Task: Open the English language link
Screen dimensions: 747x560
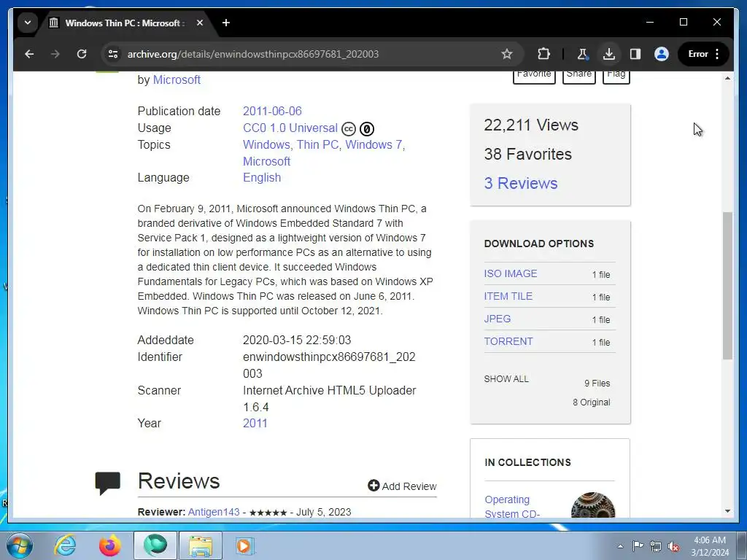Action: coord(262,178)
